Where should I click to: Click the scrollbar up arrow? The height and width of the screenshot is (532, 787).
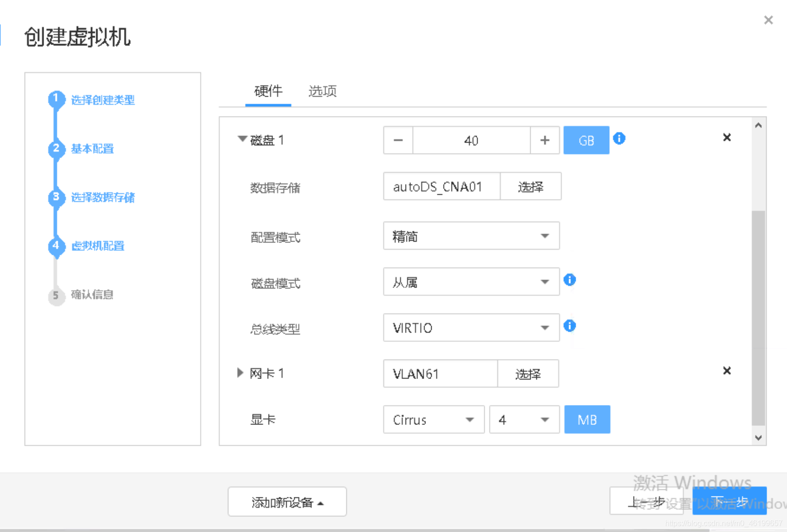[759, 126]
